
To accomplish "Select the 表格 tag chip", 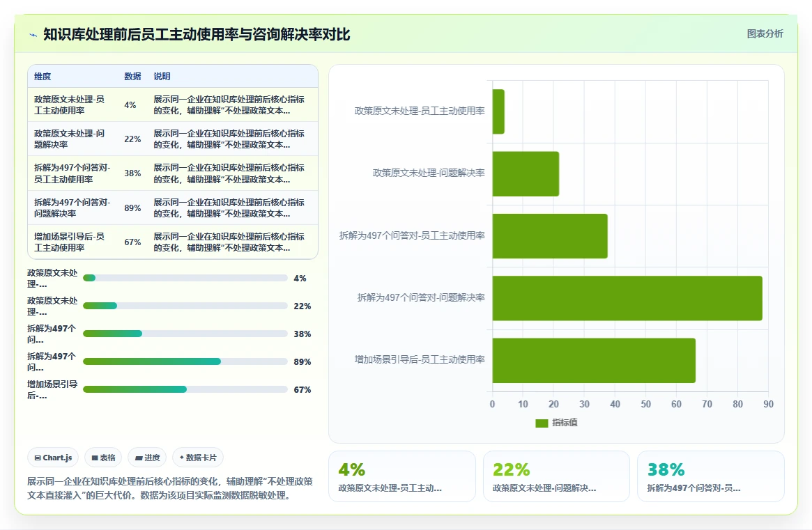I will click(104, 458).
